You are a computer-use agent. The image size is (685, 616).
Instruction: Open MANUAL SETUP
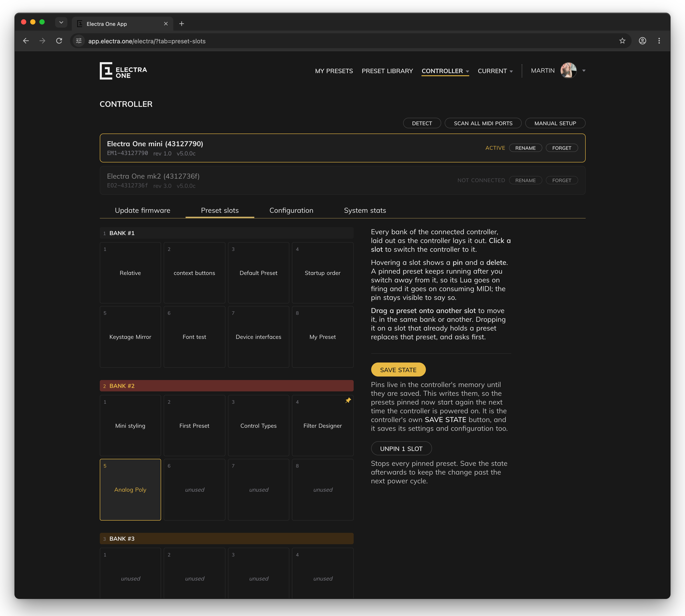[555, 123]
